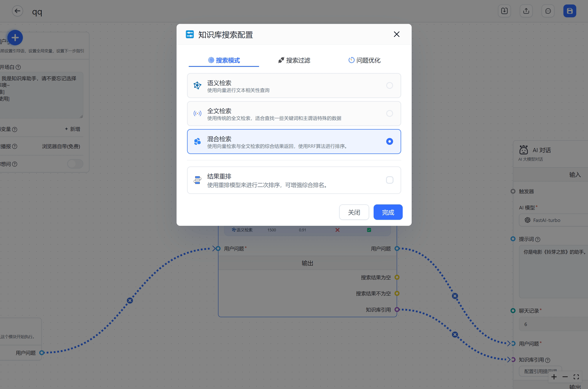Viewport: 588px width, 389px height.
Task: Click the 完成 button
Action: tap(388, 212)
